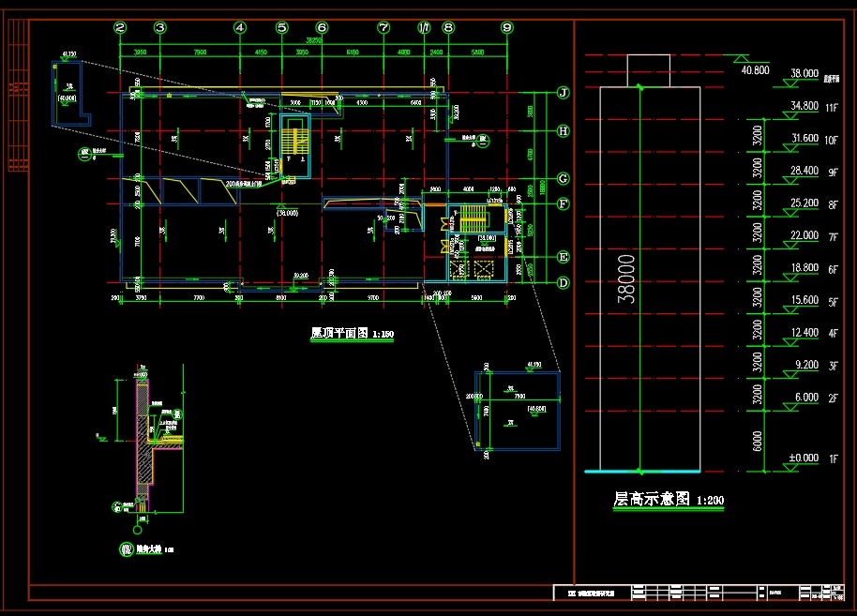Select the 屋顶平面图 1:150 title text
Image resolution: width=857 pixels, height=616 pixels.
[x=352, y=333]
